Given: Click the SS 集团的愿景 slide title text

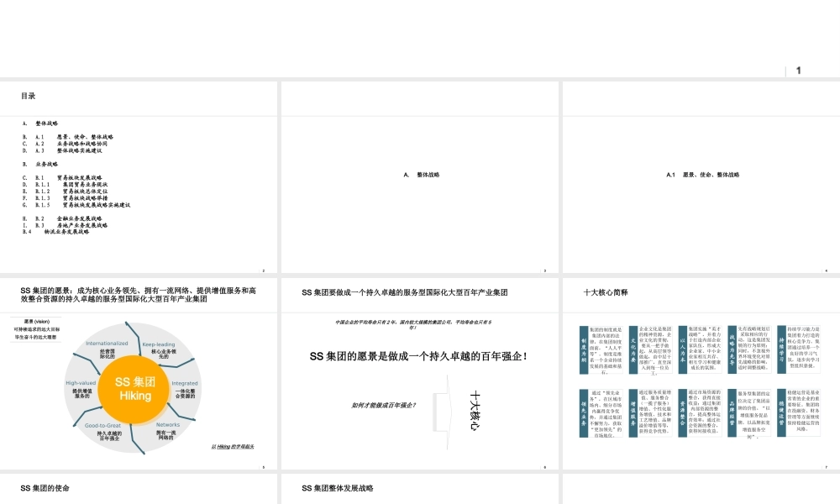Looking at the screenshot, I should [139, 295].
